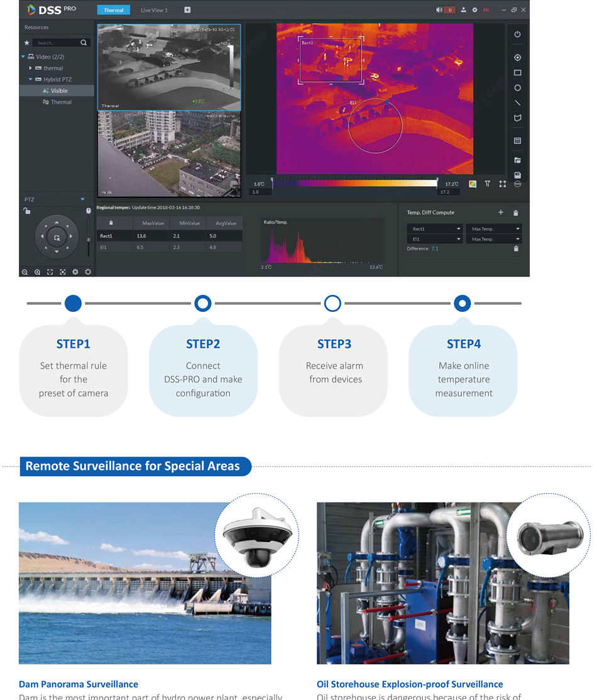The image size is (597, 700).
Task: Collapse the PTZ panel arrow
Action: [82, 199]
